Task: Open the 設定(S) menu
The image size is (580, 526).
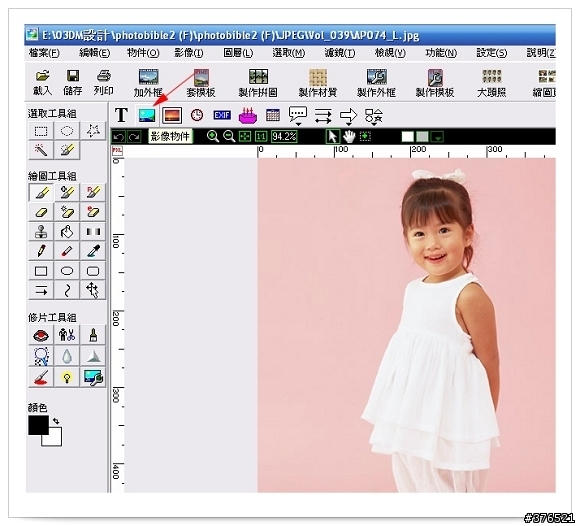Action: click(492, 53)
